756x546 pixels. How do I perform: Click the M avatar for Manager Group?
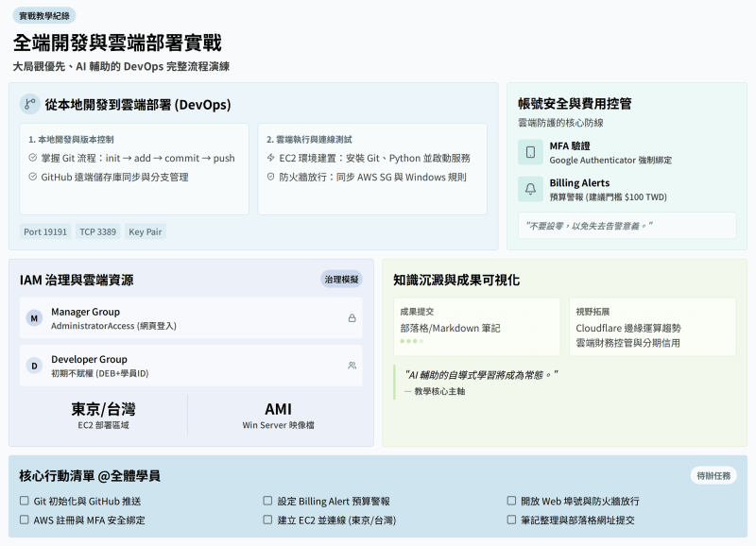[x=34, y=318]
